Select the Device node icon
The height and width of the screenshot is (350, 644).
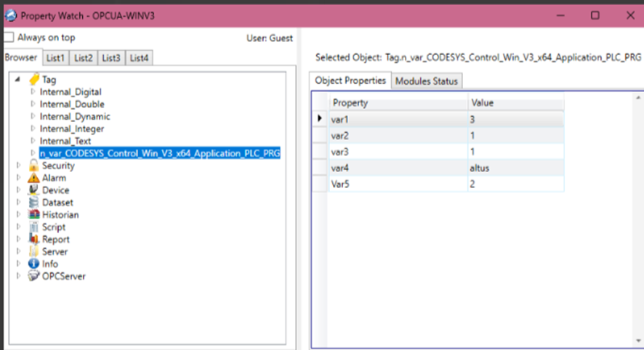[33, 190]
